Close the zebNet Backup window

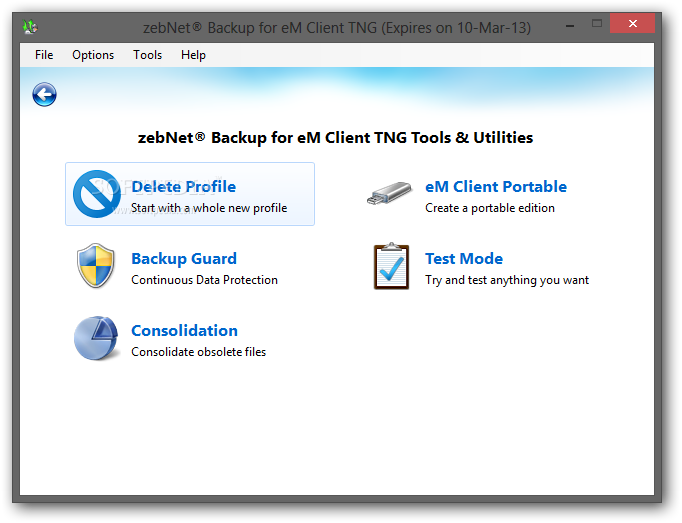tap(632, 23)
